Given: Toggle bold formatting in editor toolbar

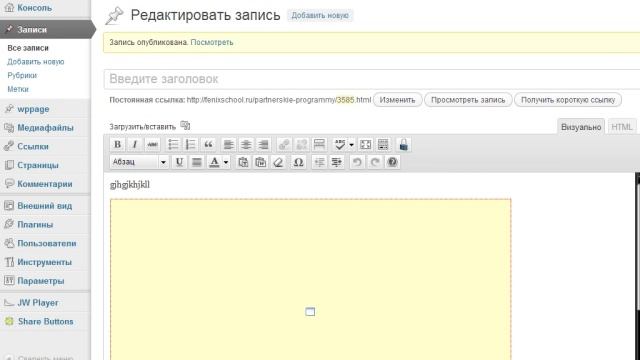Looking at the screenshot, I should 118,144.
